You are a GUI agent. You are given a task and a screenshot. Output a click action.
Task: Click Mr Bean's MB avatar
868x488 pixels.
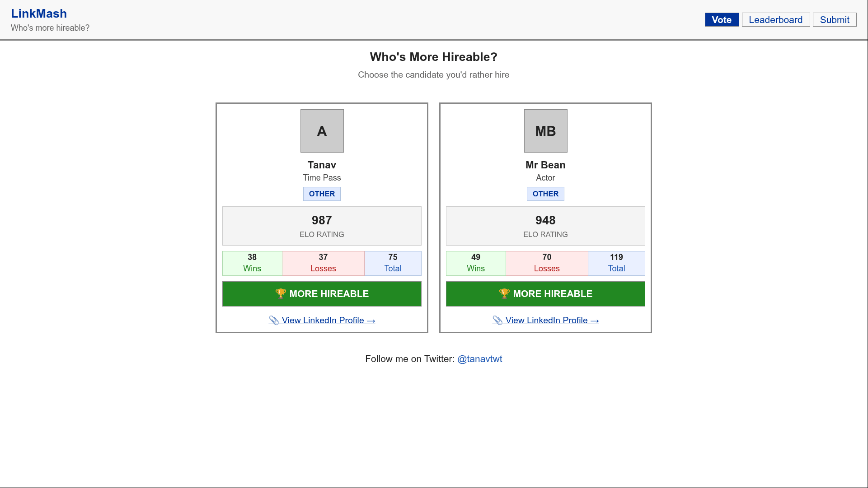[545, 131]
